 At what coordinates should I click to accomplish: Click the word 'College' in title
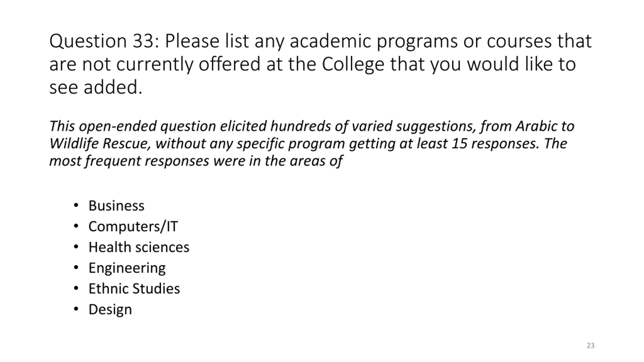pyautogui.click(x=353, y=64)
